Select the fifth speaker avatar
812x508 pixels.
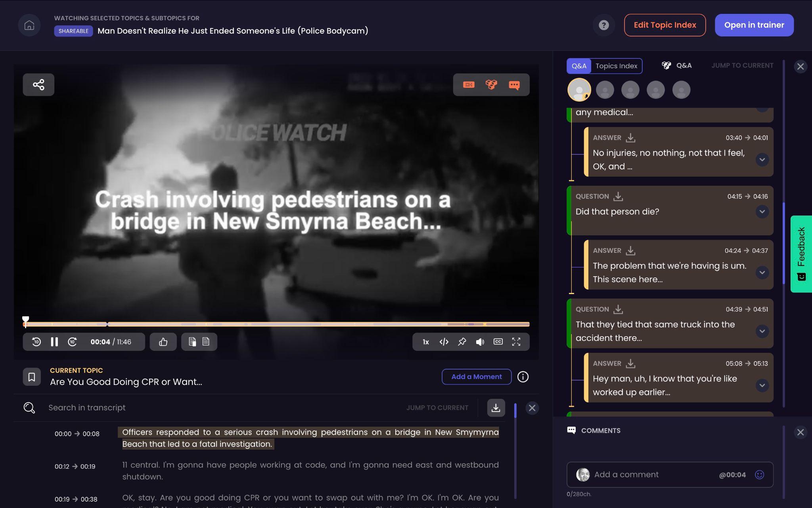(682, 90)
